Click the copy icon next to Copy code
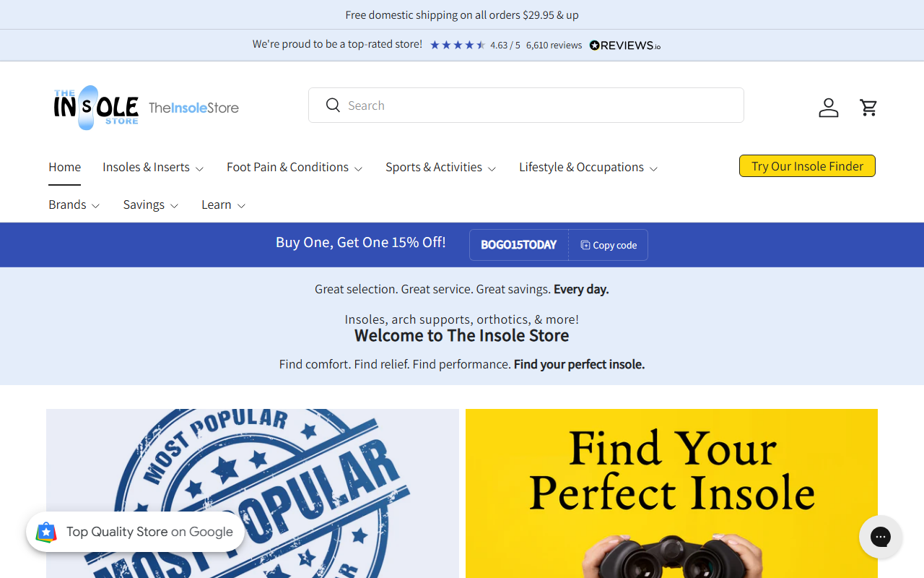The width and height of the screenshot is (924, 578). 585,245
